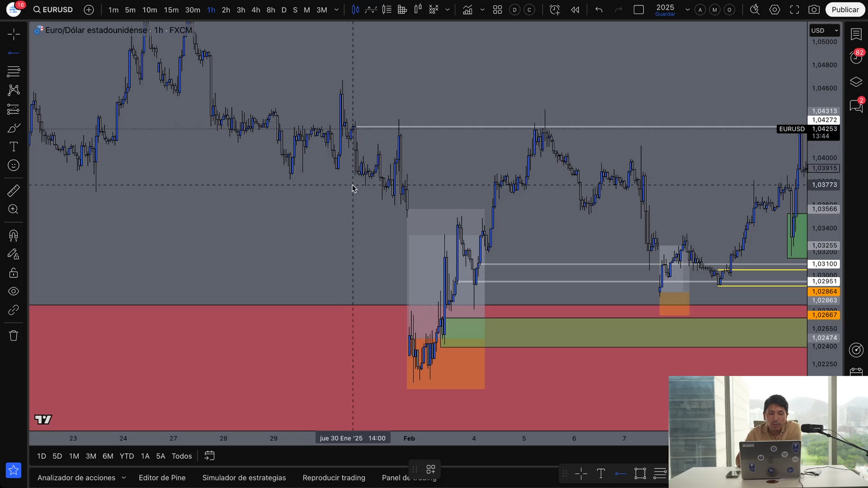Activate the magnet snap mode

pyautogui.click(x=13, y=235)
